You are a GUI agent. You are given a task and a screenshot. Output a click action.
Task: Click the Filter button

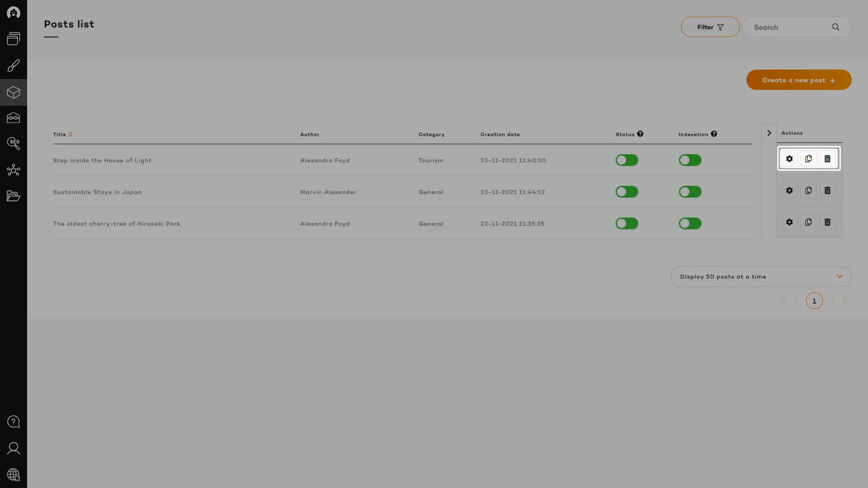pos(710,27)
